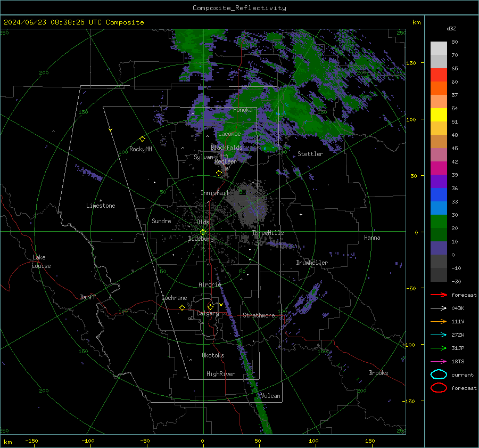Click the 'Sundre' map label

pos(161,221)
